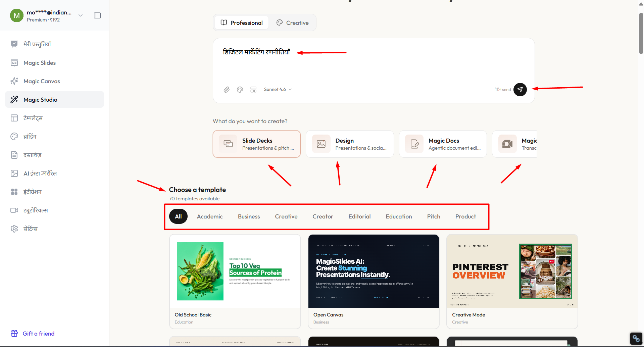This screenshot has height=347, width=644.
Task: Filter templates by Education
Action: click(x=399, y=216)
